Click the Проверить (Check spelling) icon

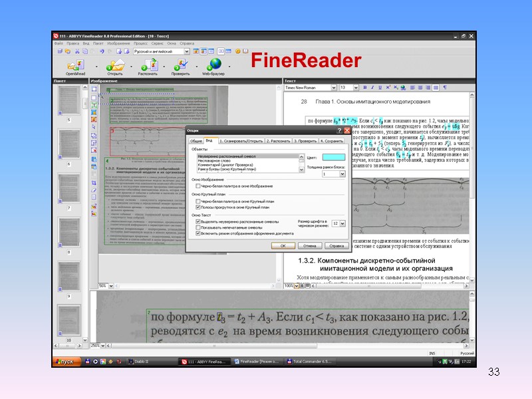[x=180, y=65]
